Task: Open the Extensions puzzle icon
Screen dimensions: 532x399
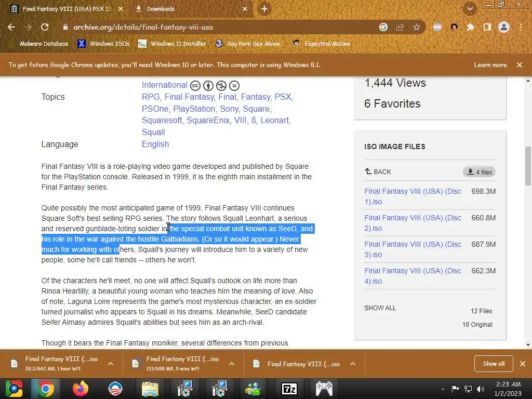Action: (470, 27)
